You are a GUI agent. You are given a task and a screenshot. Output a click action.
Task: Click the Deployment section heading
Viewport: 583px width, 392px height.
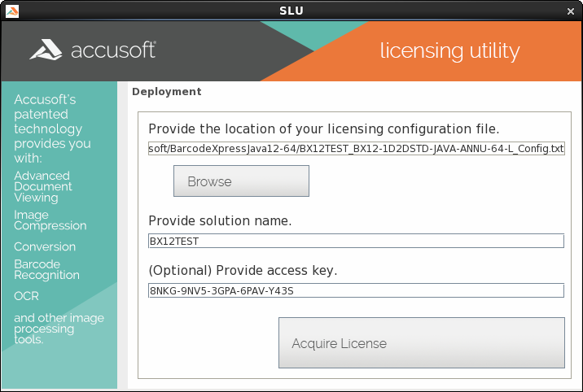tap(166, 92)
